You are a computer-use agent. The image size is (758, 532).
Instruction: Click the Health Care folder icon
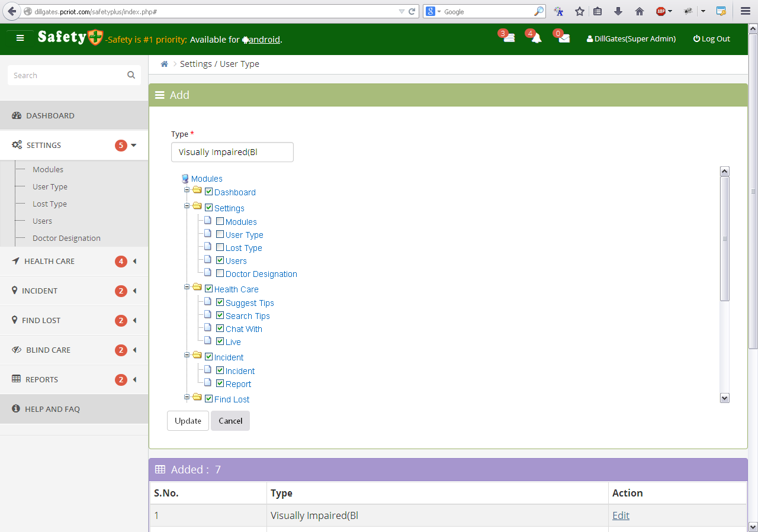pos(197,287)
